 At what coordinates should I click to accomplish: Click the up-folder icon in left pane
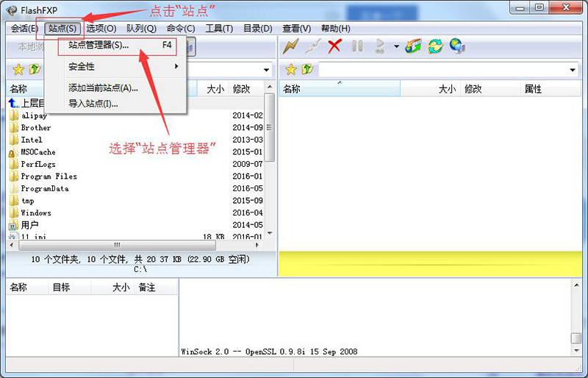coord(34,69)
